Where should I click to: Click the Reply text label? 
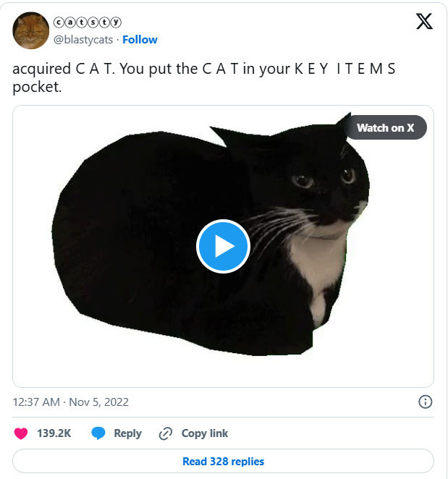(x=127, y=433)
